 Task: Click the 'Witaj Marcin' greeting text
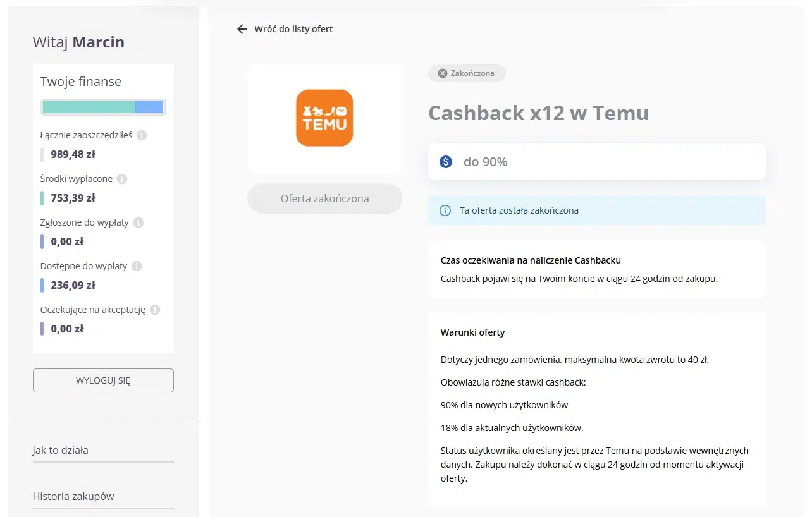click(78, 42)
